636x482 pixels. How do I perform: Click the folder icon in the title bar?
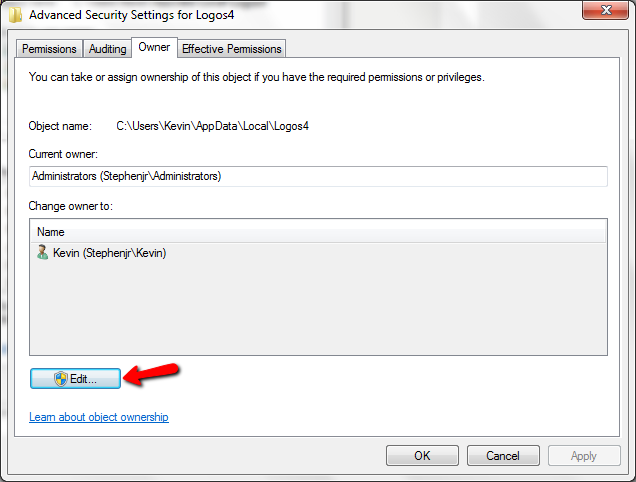15,15
